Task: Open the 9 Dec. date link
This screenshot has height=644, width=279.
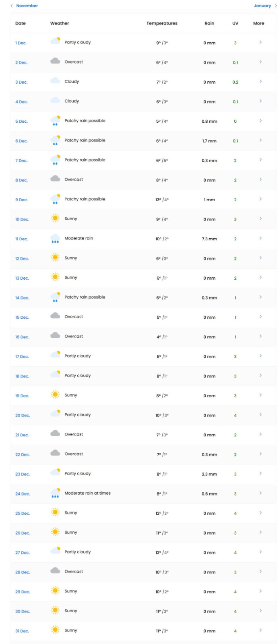Action: pyautogui.click(x=21, y=200)
